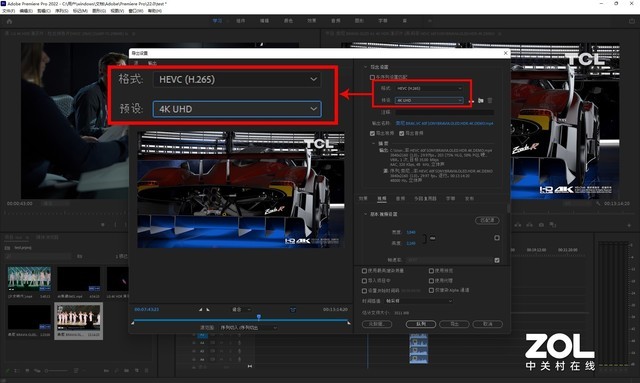Open small Format HEVC dropdown in settings pane
Image resolution: width=640 pixels, height=383 pixels.
coord(429,88)
